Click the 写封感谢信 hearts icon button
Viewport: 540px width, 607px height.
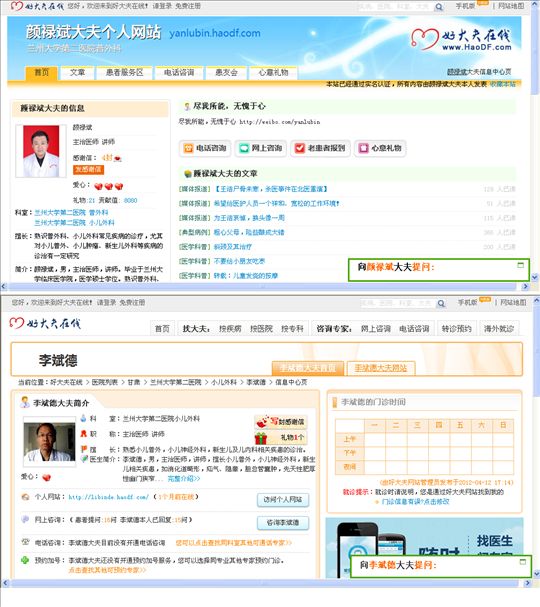pyautogui.click(x=281, y=421)
